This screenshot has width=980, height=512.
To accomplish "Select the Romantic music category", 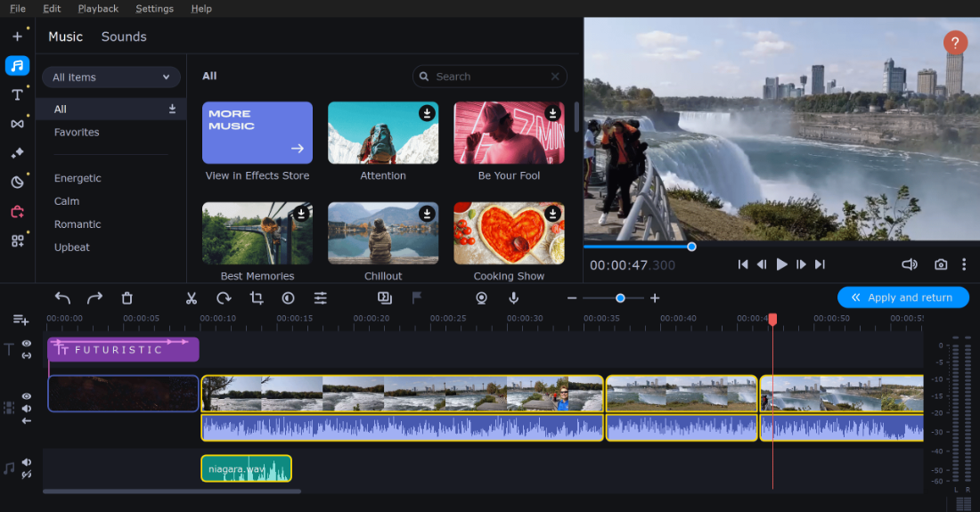I will pos(78,224).
